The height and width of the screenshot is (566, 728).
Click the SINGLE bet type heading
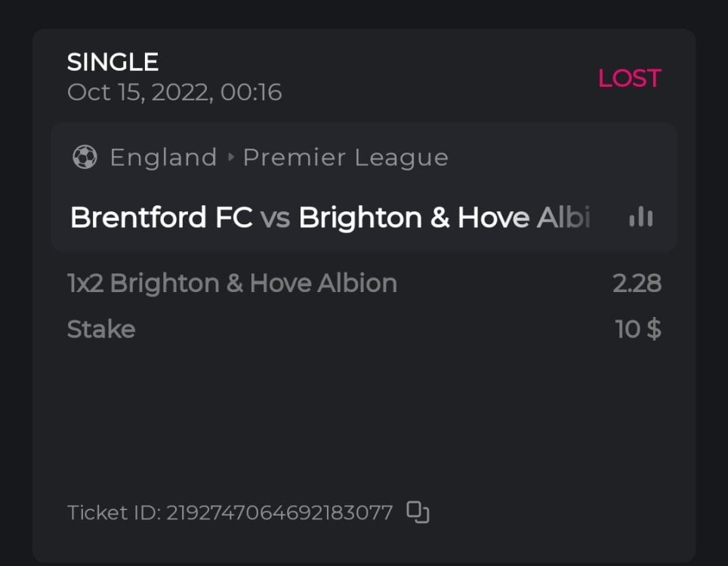113,62
